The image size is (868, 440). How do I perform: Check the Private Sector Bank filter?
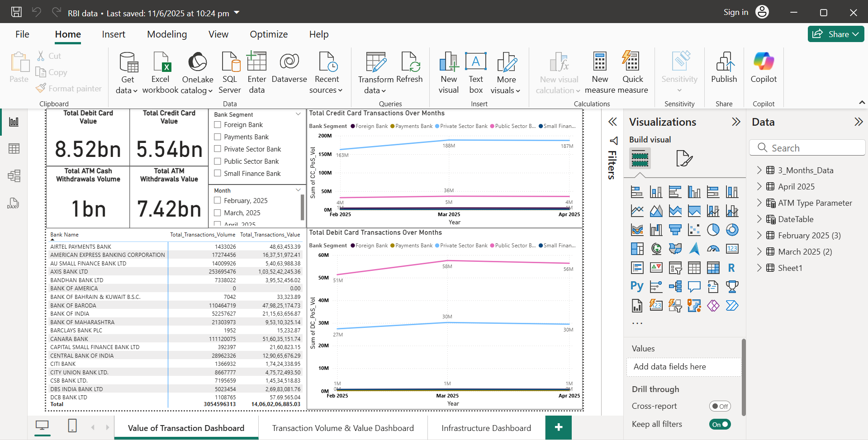[x=218, y=149]
